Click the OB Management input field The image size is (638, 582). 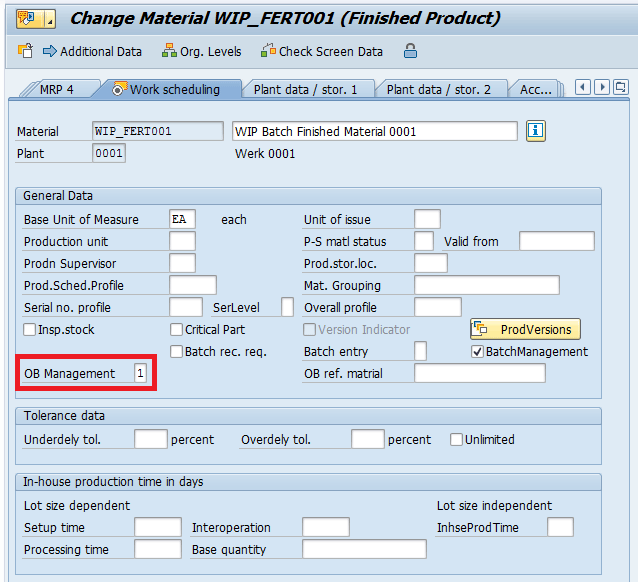tap(140, 373)
